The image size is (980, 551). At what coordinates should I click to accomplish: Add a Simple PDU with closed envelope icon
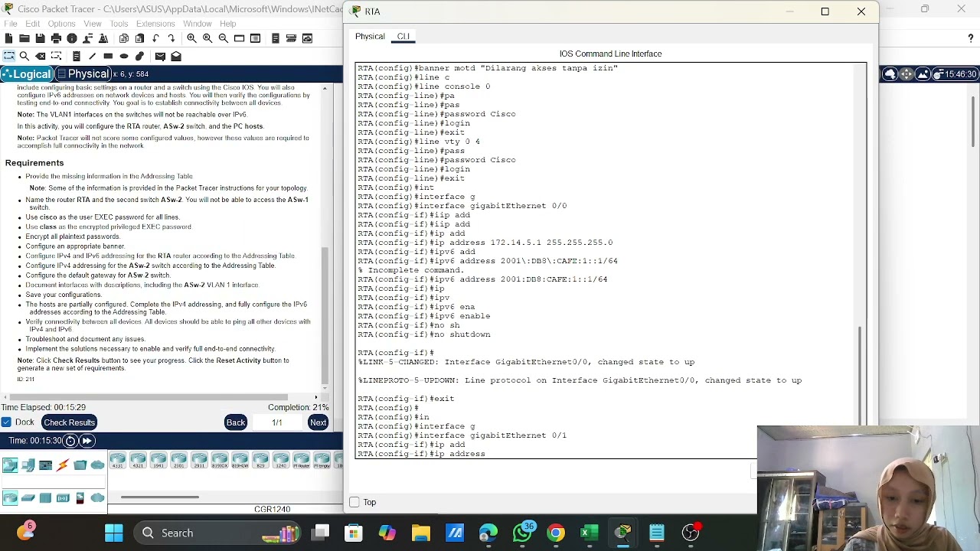click(x=160, y=56)
